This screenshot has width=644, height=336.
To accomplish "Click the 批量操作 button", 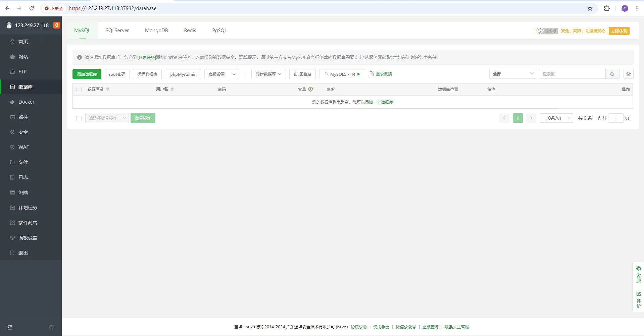I will coord(143,118).
